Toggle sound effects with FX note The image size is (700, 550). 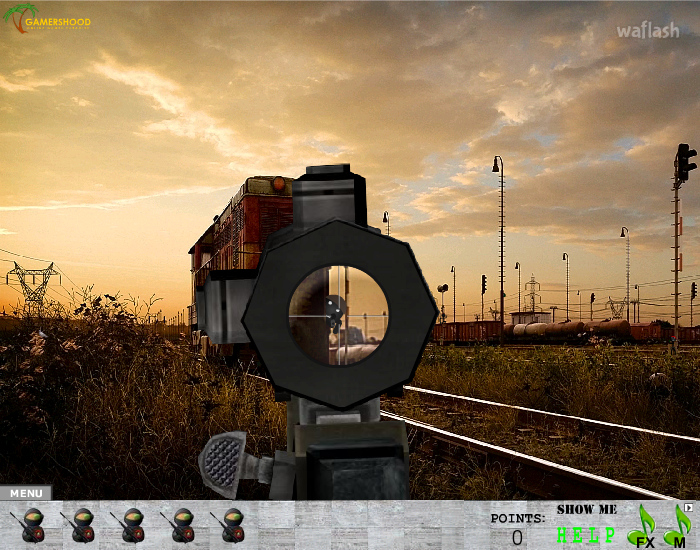(642, 527)
